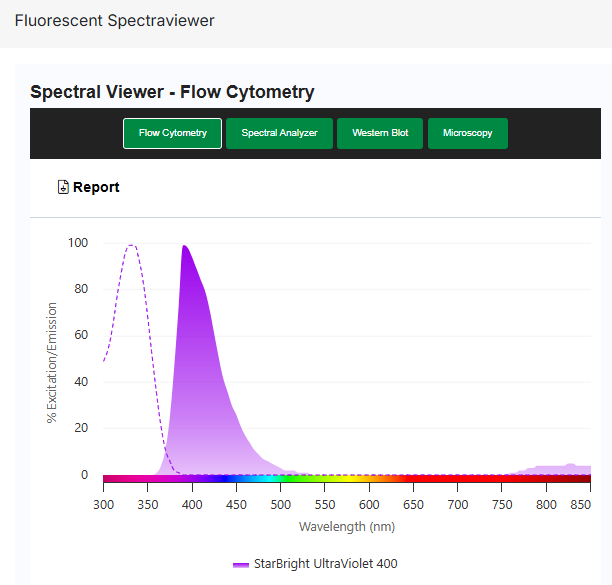
Task: Click the Report document icon
Action: click(x=63, y=187)
